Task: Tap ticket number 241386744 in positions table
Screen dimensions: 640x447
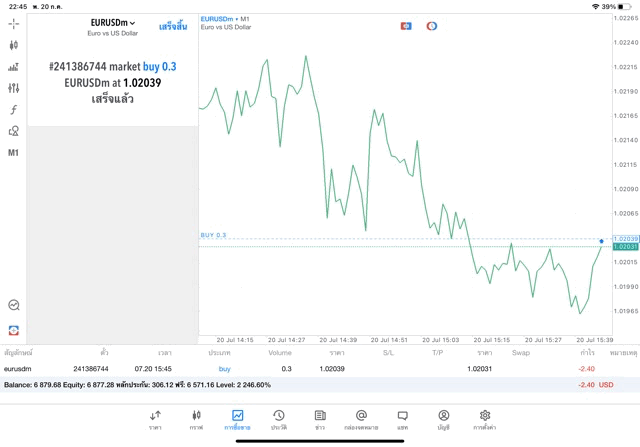Action: tap(91, 369)
